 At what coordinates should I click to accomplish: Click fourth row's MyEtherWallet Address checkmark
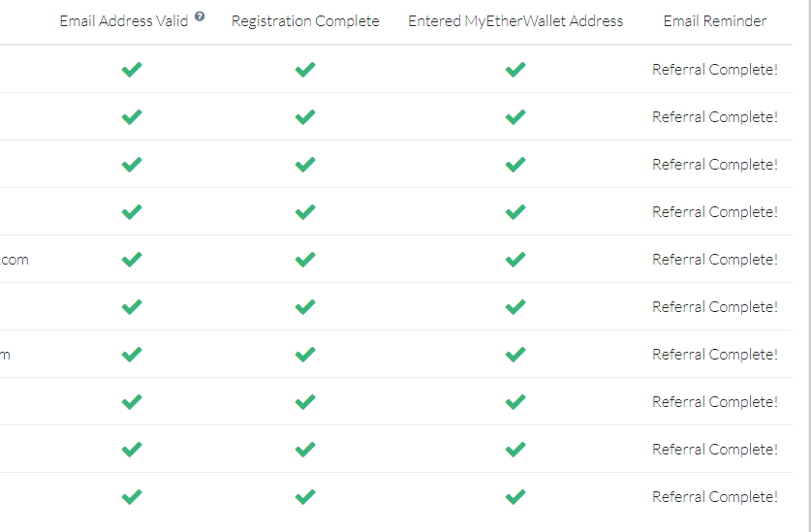click(515, 212)
